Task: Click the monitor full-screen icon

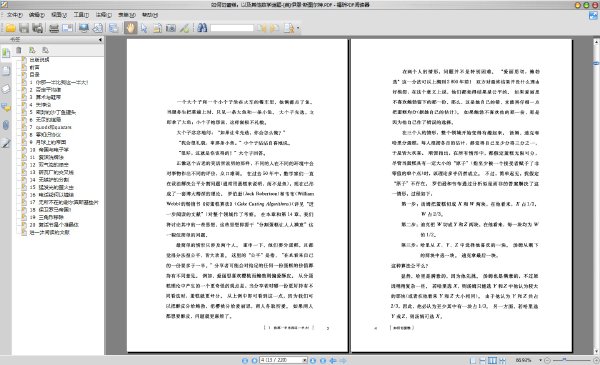Action: 84,28
